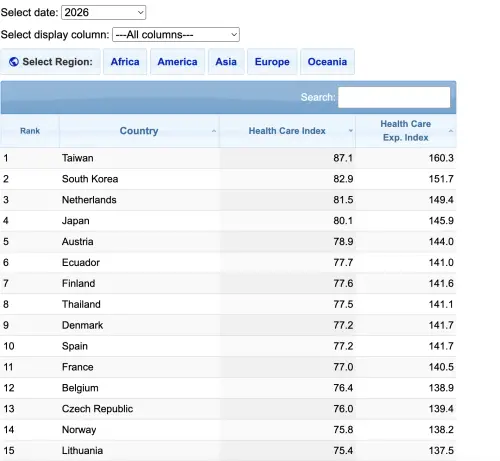Click Norway's exp. index 138.2
This screenshot has width=500, height=461.
click(441, 430)
